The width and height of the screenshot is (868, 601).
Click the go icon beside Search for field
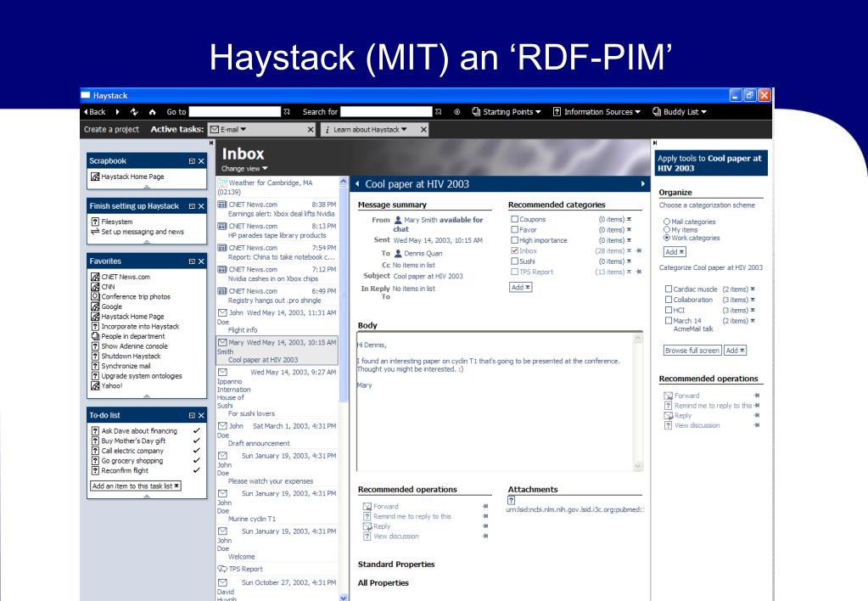click(x=438, y=112)
